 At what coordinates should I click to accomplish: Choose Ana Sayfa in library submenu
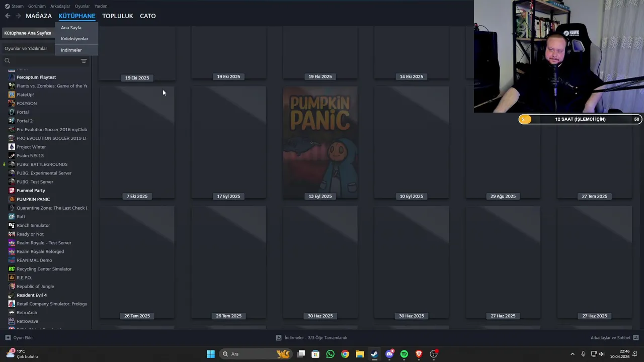[71, 28]
